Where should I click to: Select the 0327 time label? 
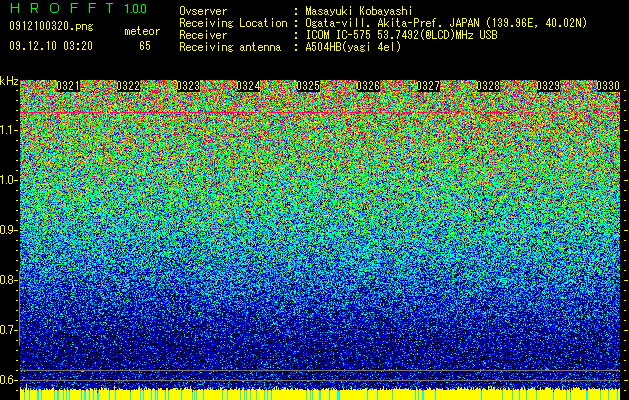coord(428,86)
